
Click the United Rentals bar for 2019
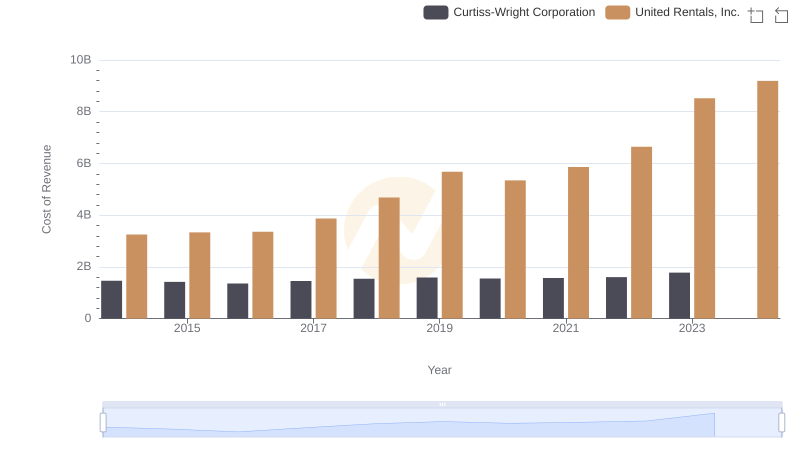pyautogui.click(x=452, y=245)
